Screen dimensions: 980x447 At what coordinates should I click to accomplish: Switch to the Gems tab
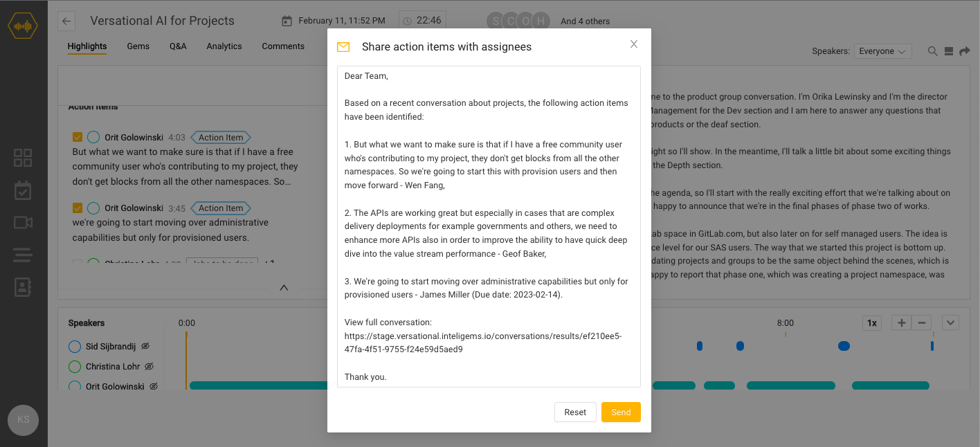point(138,46)
